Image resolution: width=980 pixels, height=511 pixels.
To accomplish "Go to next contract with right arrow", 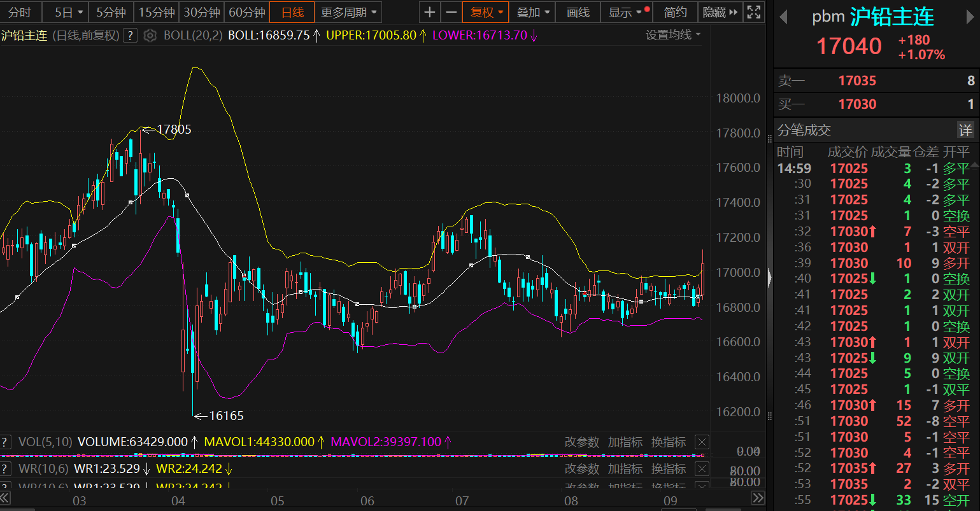I will click(x=970, y=17).
